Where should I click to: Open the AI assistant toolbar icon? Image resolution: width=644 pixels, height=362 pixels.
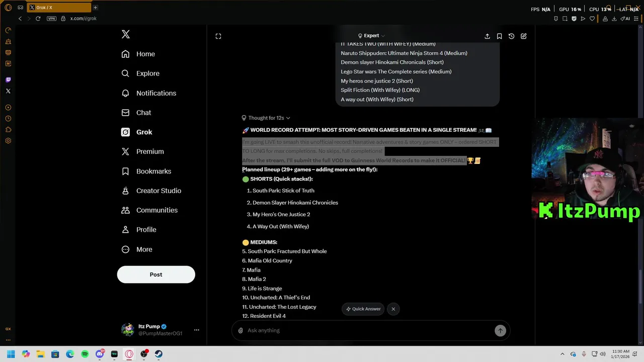[x=626, y=19]
